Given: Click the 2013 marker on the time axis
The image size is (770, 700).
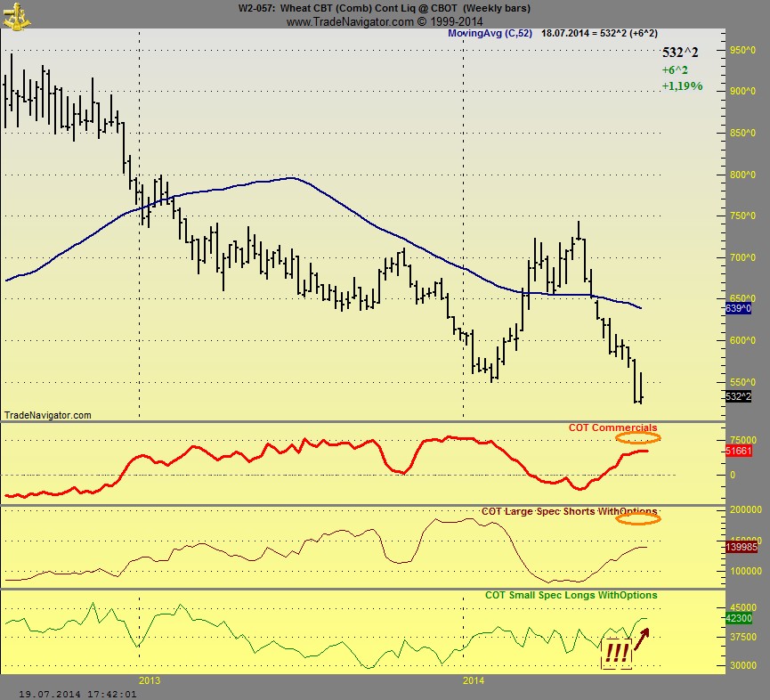Looking at the screenshot, I should point(149,680).
